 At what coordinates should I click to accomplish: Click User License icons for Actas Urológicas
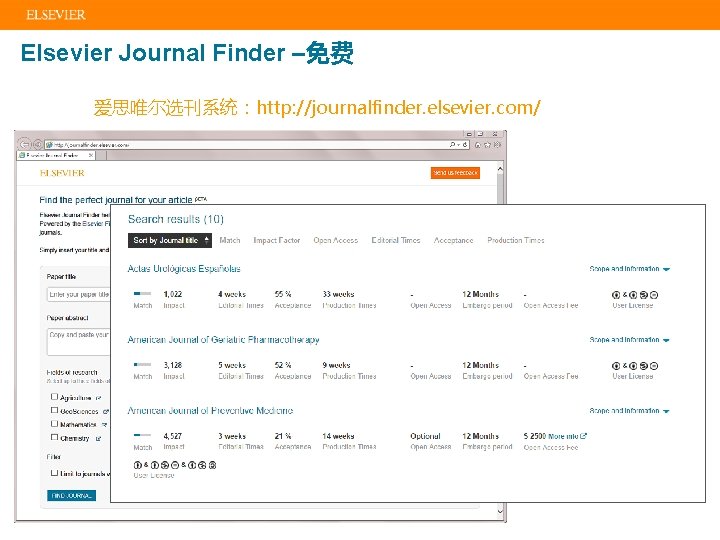[x=635, y=295]
